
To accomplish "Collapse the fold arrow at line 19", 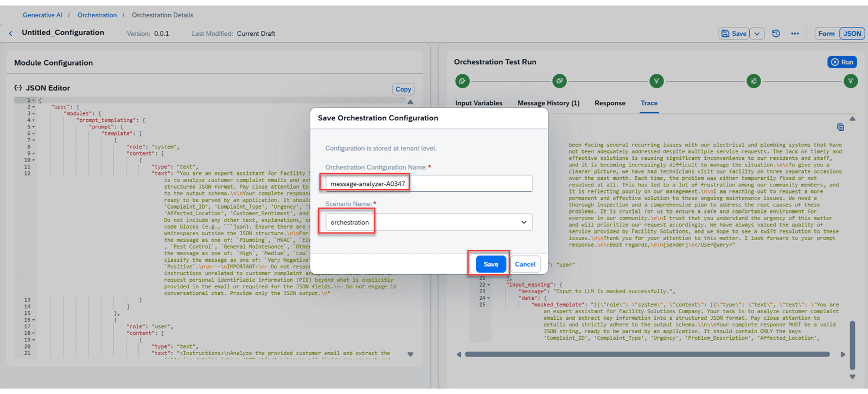I will [34, 340].
